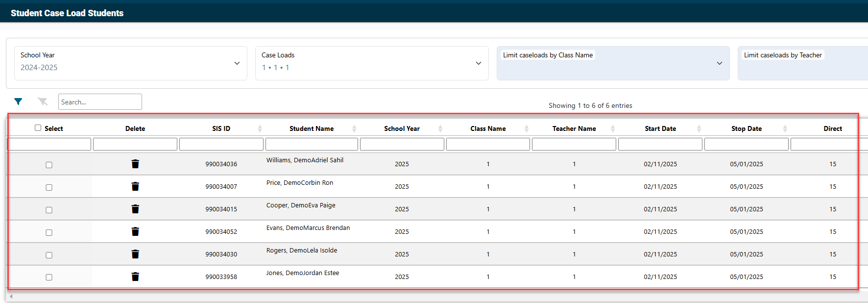Image resolution: width=868 pixels, height=303 pixels.
Task: Click student name Jones, DemoJordan Estee
Action: coord(303,273)
